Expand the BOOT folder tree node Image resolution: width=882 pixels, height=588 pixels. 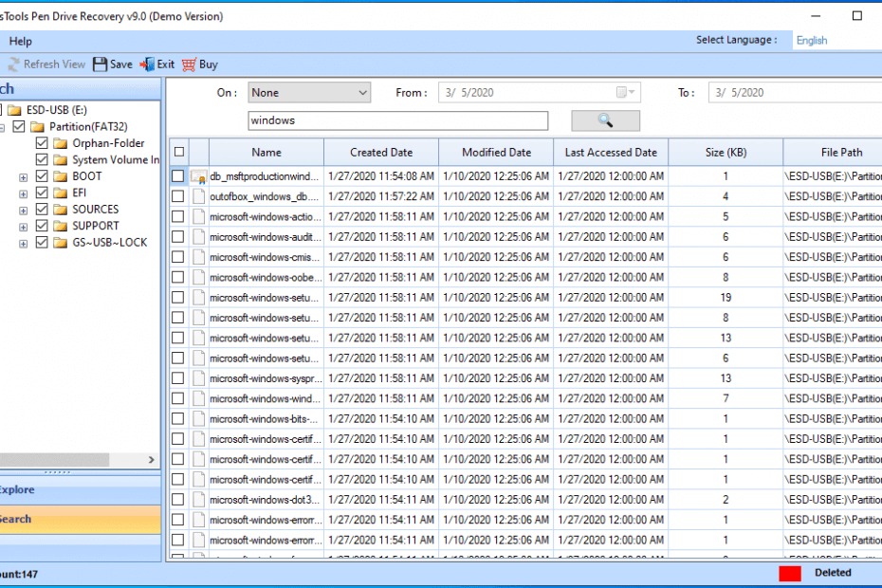tap(23, 177)
